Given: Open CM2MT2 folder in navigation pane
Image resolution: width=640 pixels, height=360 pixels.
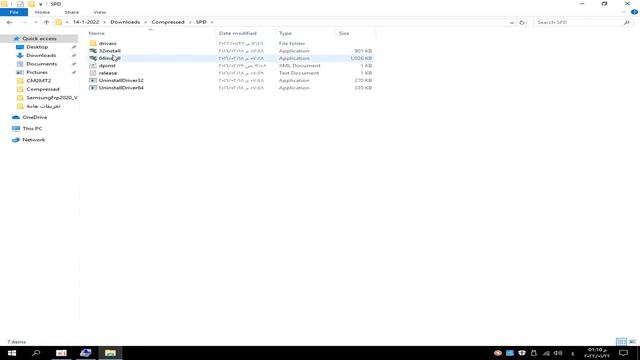Looking at the screenshot, I should point(39,81).
